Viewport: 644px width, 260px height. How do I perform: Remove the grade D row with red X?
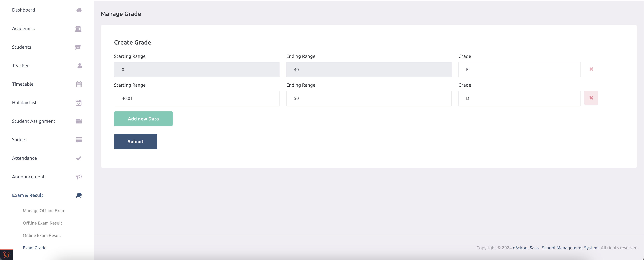click(x=591, y=98)
